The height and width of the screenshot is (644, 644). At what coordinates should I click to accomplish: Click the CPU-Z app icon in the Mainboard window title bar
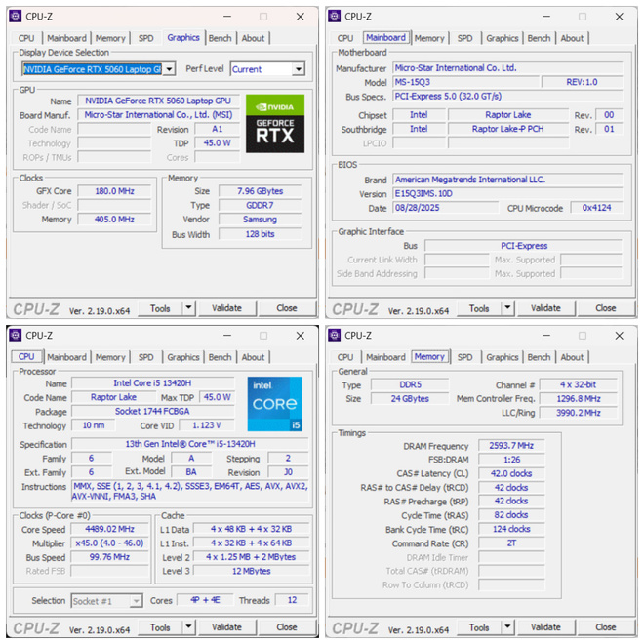point(335,16)
